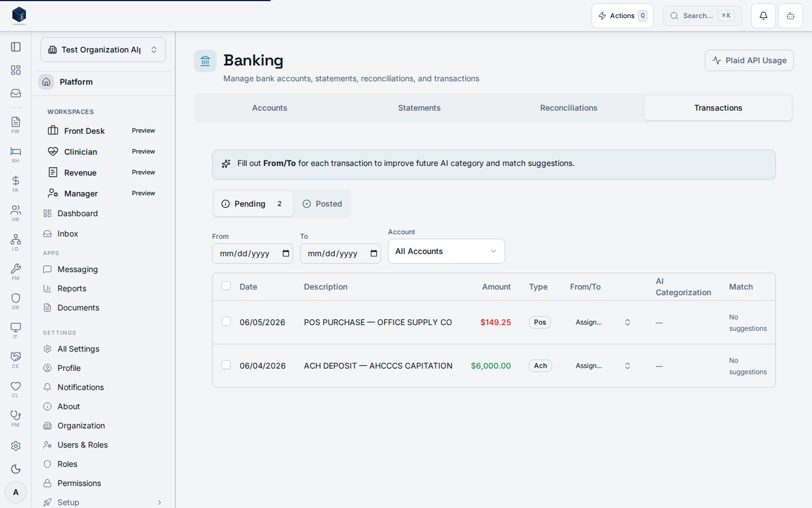Open the FM wrench rail icon
812x508 pixels.
(16, 271)
